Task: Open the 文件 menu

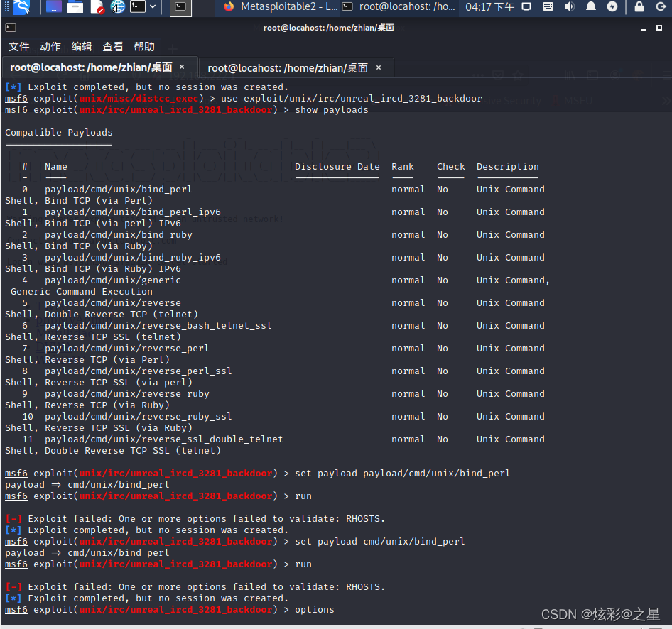Action: pyautogui.click(x=19, y=47)
